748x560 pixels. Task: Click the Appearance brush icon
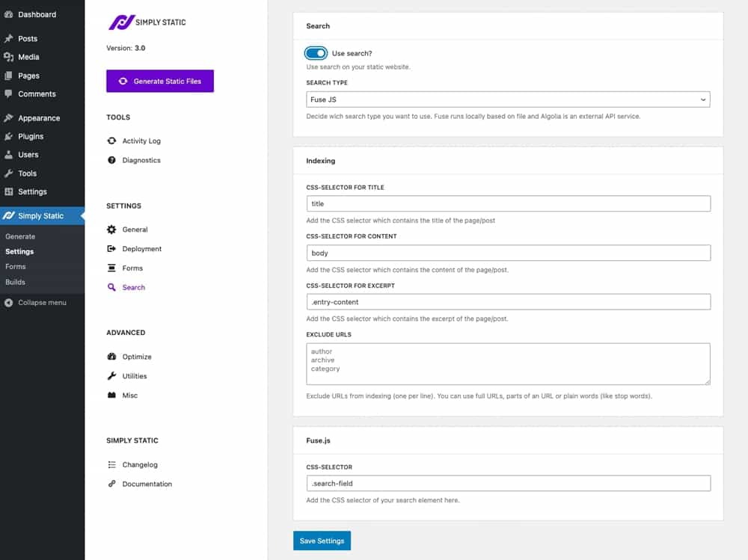point(8,118)
